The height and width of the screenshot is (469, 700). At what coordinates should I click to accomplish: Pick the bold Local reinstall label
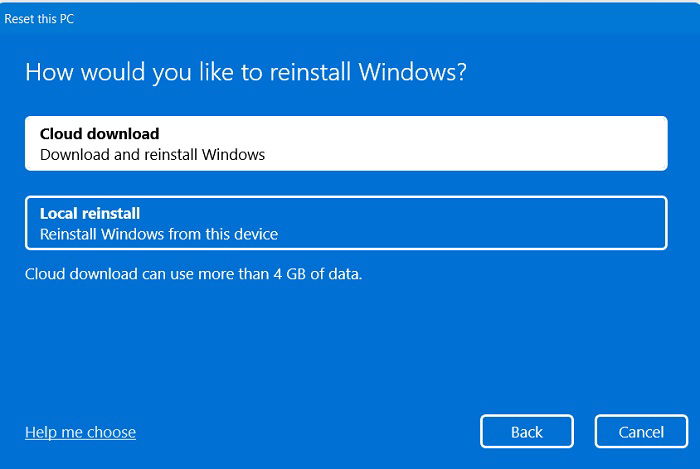coord(90,213)
